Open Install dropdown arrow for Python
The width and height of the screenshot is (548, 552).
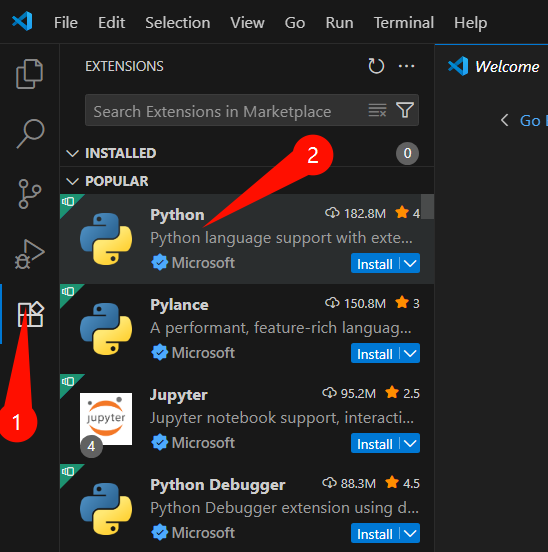[x=410, y=263]
